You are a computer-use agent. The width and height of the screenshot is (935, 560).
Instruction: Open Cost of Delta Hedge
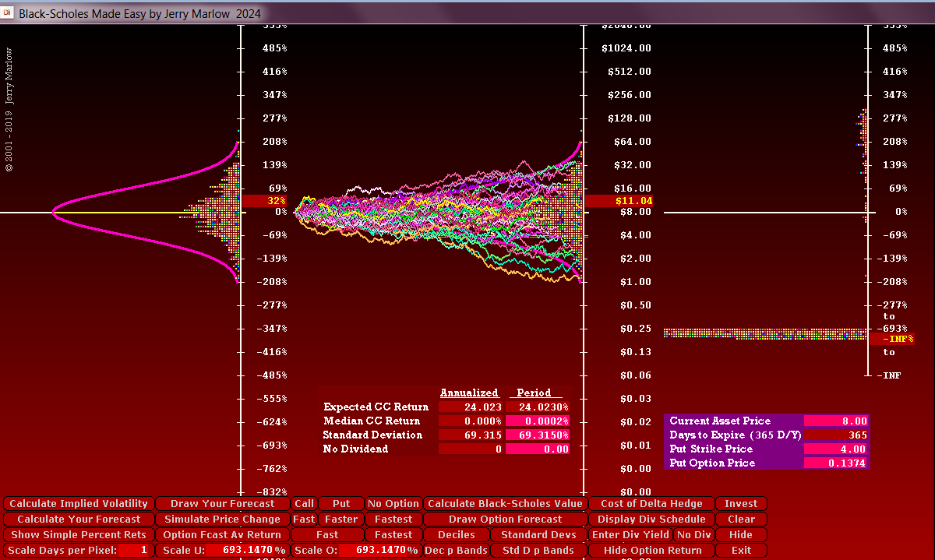pos(651,504)
